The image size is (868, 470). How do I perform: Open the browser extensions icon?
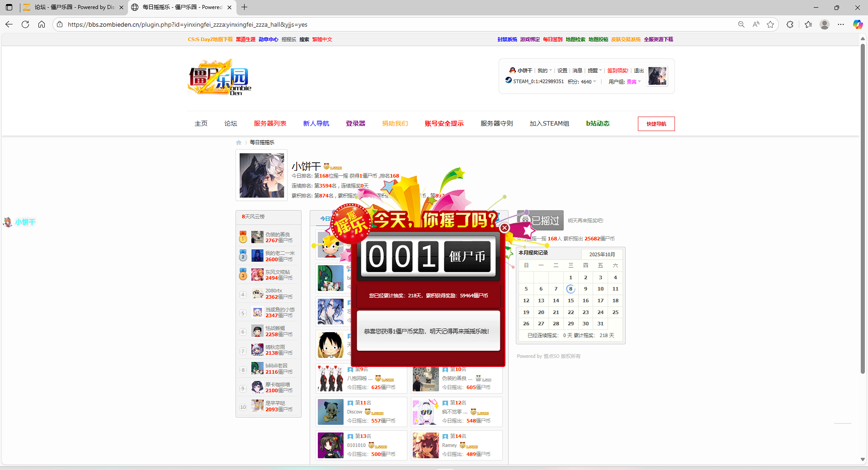[790, 24]
